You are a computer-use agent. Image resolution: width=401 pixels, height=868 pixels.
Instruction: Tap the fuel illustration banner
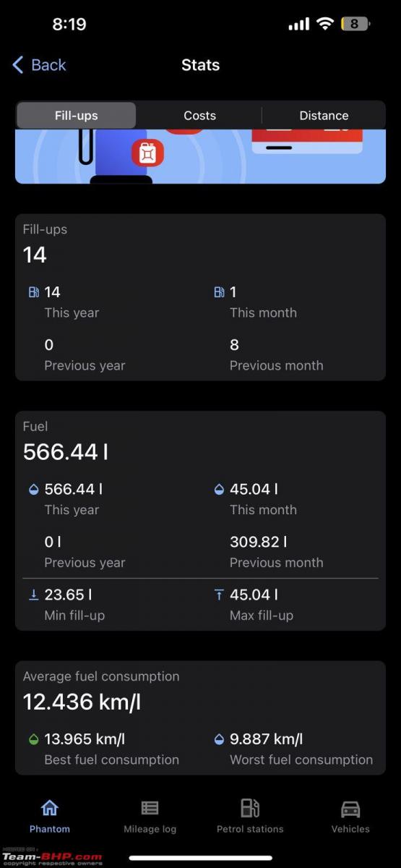(x=200, y=157)
